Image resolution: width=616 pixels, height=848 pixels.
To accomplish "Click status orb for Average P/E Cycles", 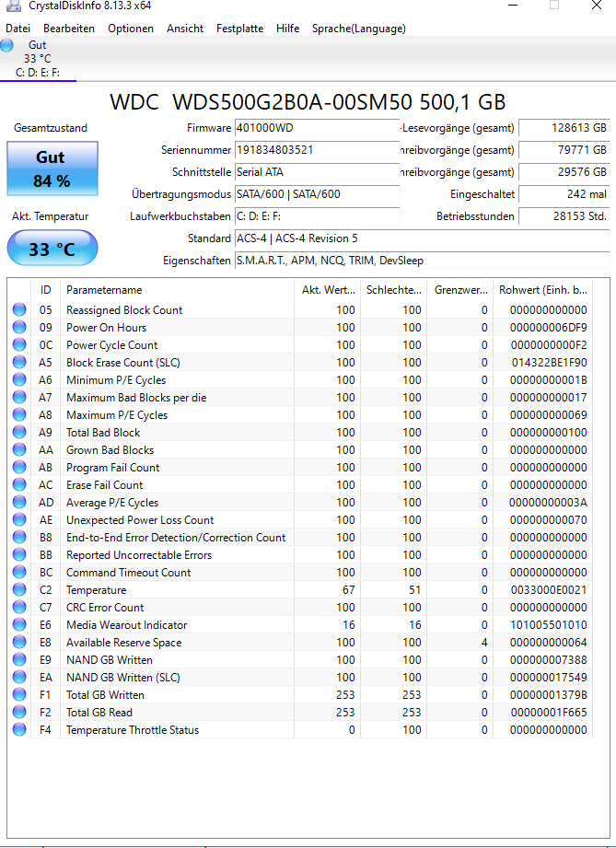I will [x=19, y=502].
